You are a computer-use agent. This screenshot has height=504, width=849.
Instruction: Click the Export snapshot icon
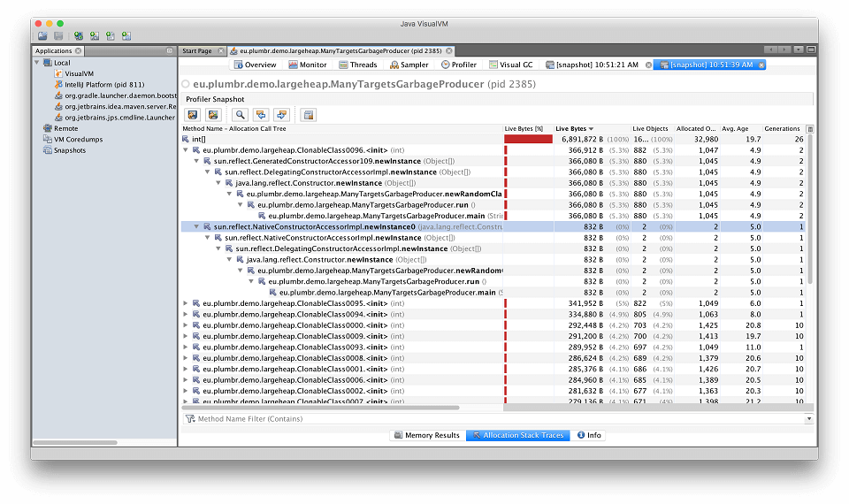[x=192, y=115]
